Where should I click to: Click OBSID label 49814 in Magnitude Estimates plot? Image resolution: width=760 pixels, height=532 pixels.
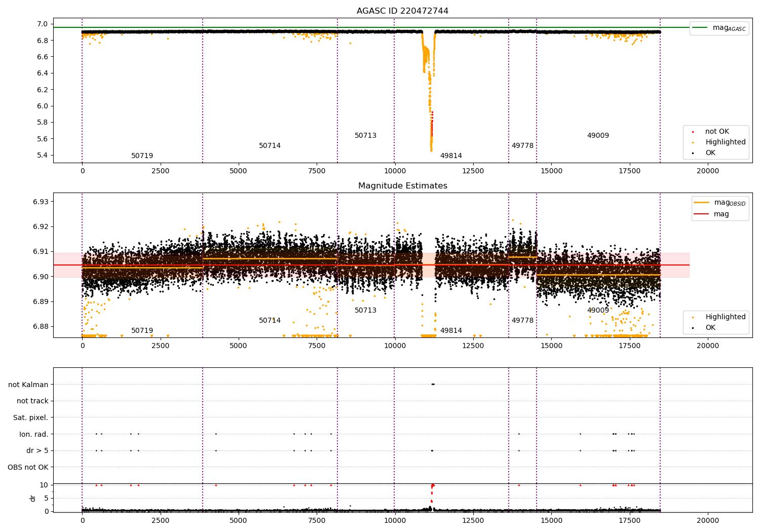point(451,331)
